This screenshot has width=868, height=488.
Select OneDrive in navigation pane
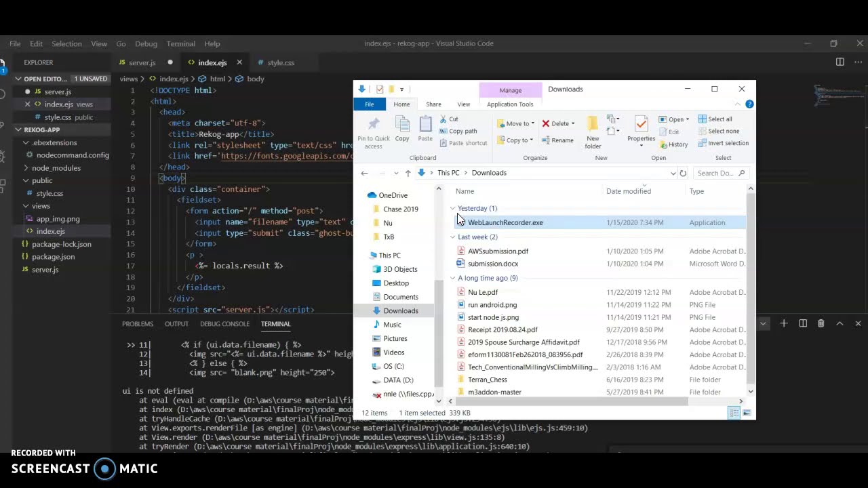point(393,195)
